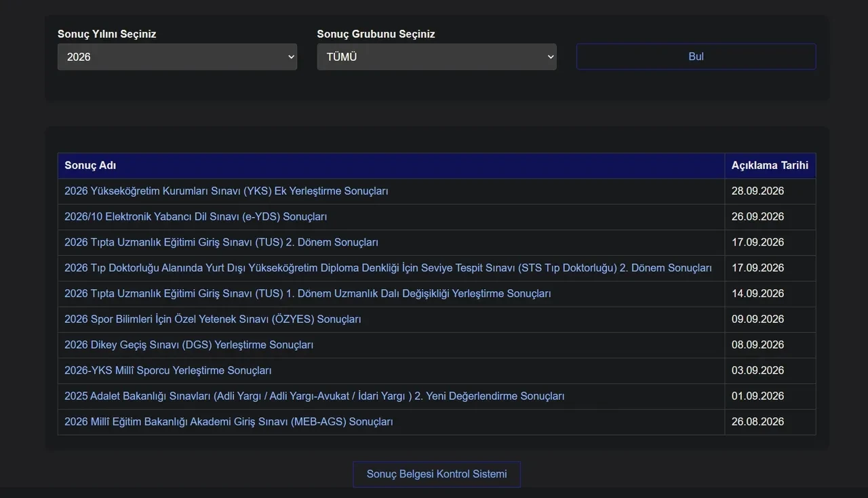Viewport: 868px width, 498px height.
Task: Open 2026 YKS Ek Yerleştirme Sonuçları link
Action: [x=226, y=191]
